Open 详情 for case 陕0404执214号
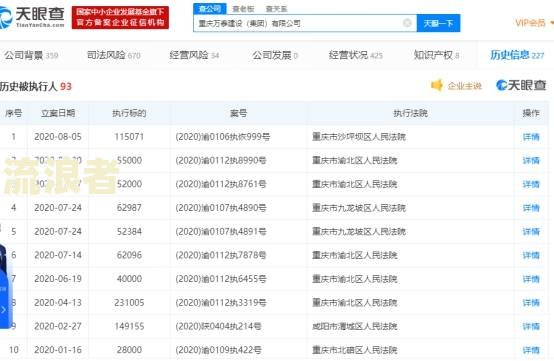 pos(531,326)
